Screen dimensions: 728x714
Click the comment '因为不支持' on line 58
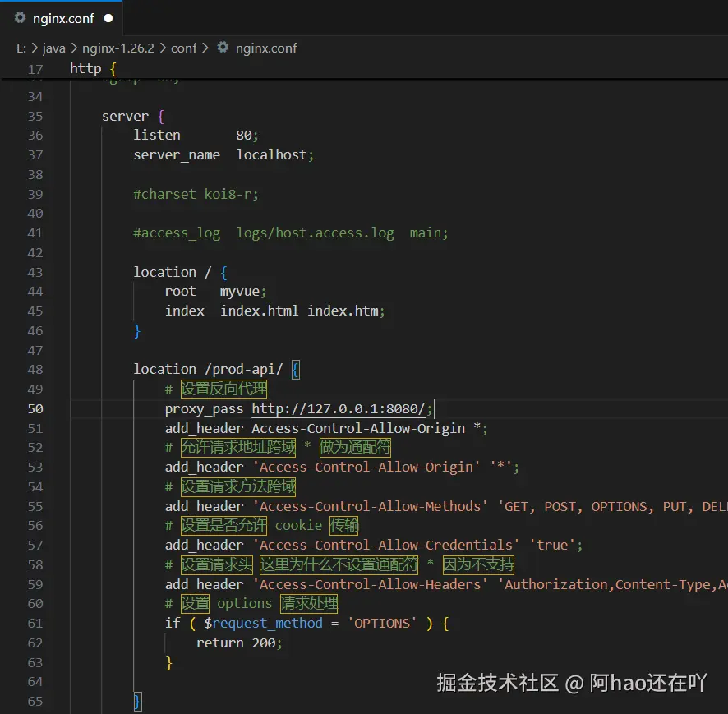tap(478, 564)
